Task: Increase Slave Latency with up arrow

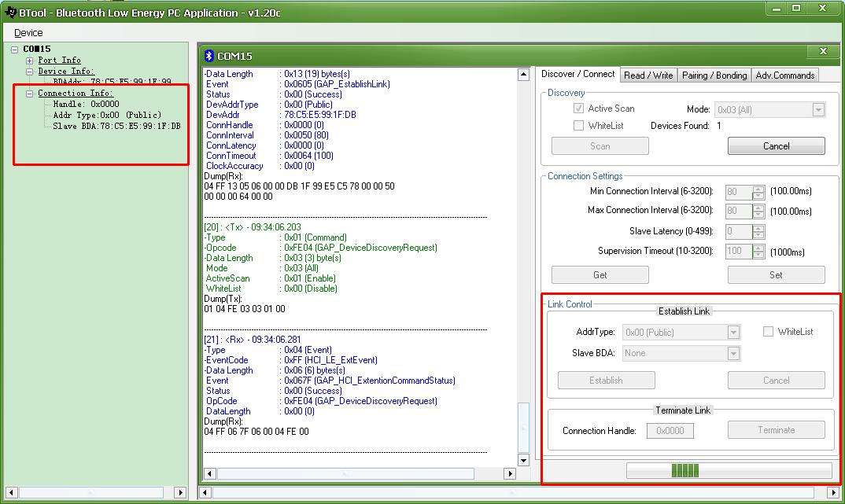Action: (x=758, y=228)
